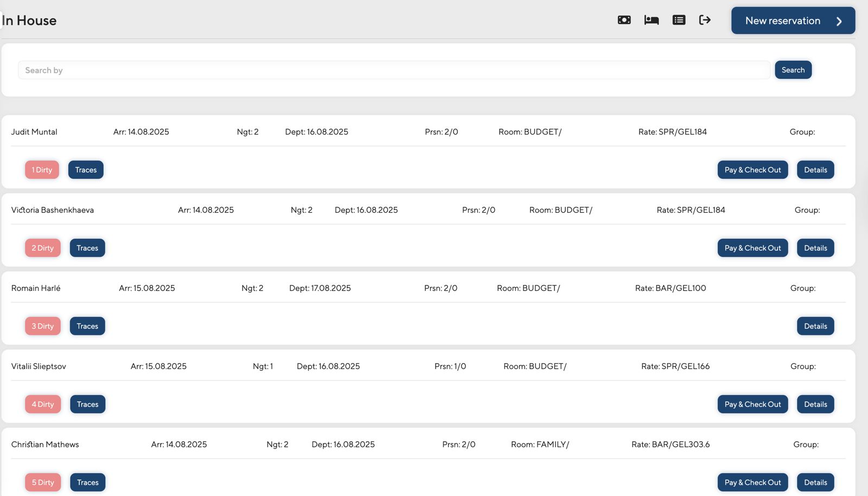Open Traces for Christian Mathews
Image resolution: width=868 pixels, height=496 pixels.
coord(87,482)
